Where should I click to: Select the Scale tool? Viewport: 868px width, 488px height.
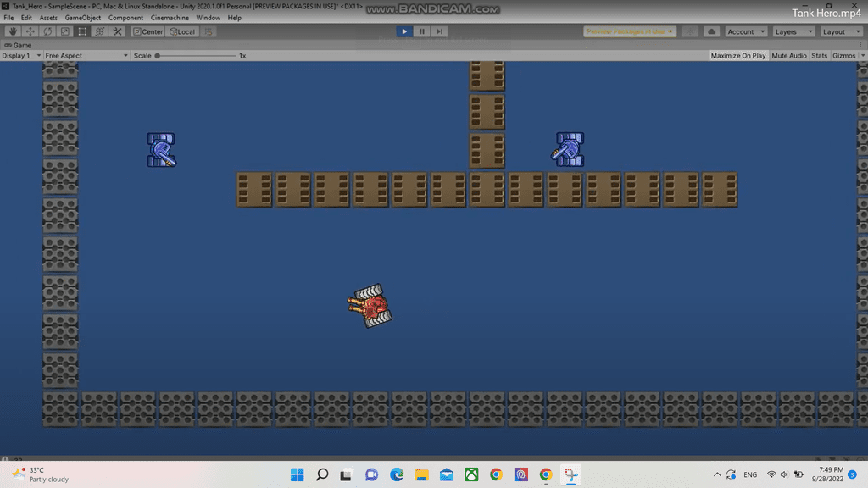(64, 31)
